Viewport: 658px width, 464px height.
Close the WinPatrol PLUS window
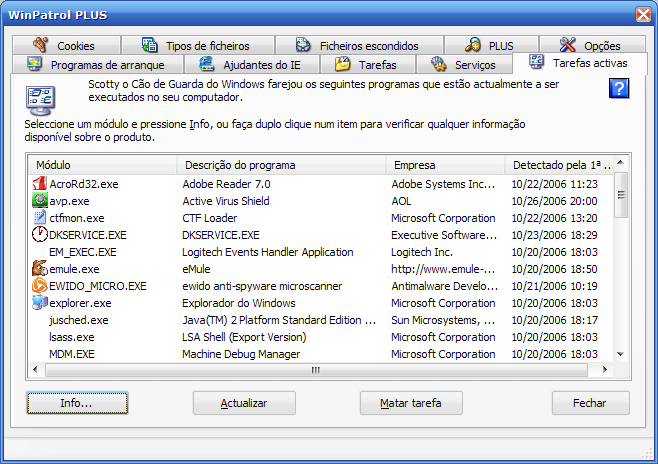tap(643, 14)
